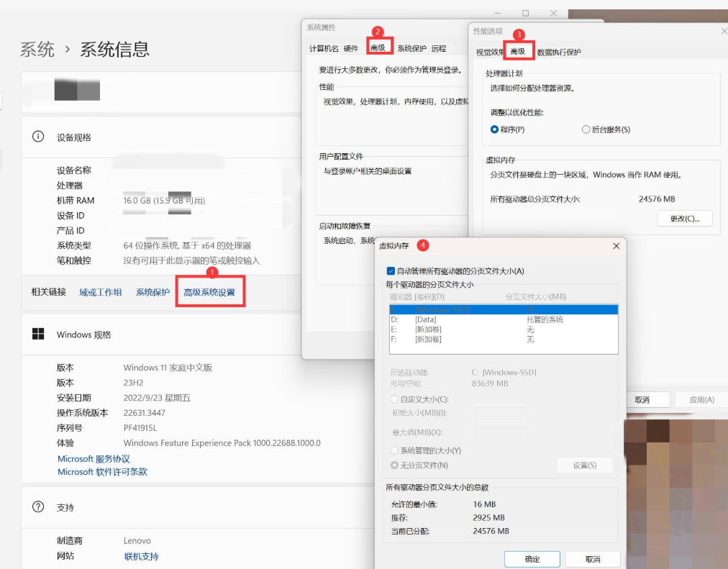Click the info icon beside 设备规格
This screenshot has height=569, width=728.
click(38, 137)
